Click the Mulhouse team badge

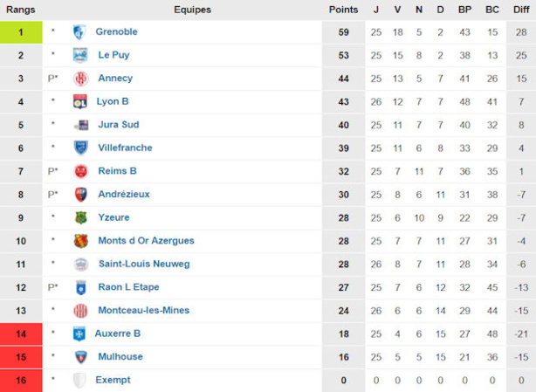80,357
